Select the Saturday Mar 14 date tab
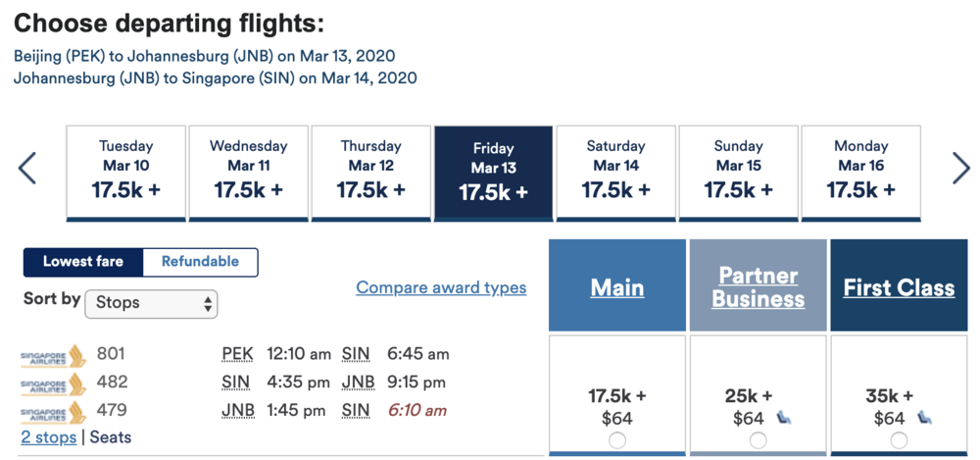Viewport: 980px width, 460px height. (x=616, y=172)
